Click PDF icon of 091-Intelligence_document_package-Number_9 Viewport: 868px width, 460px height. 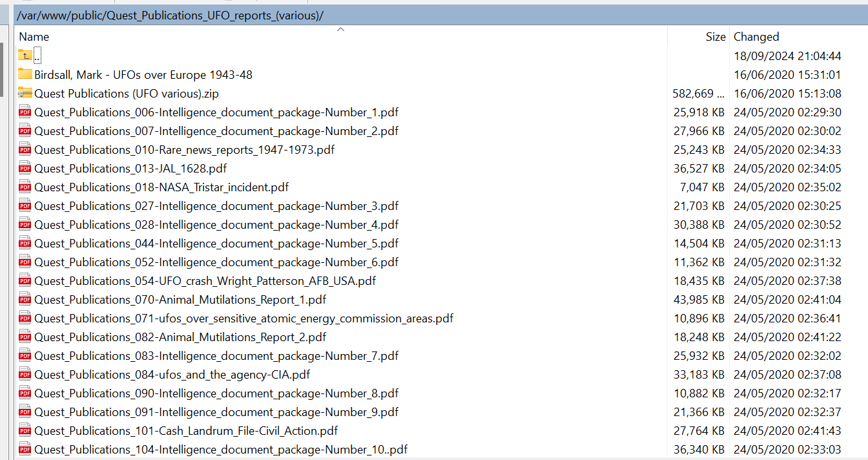[x=25, y=412]
